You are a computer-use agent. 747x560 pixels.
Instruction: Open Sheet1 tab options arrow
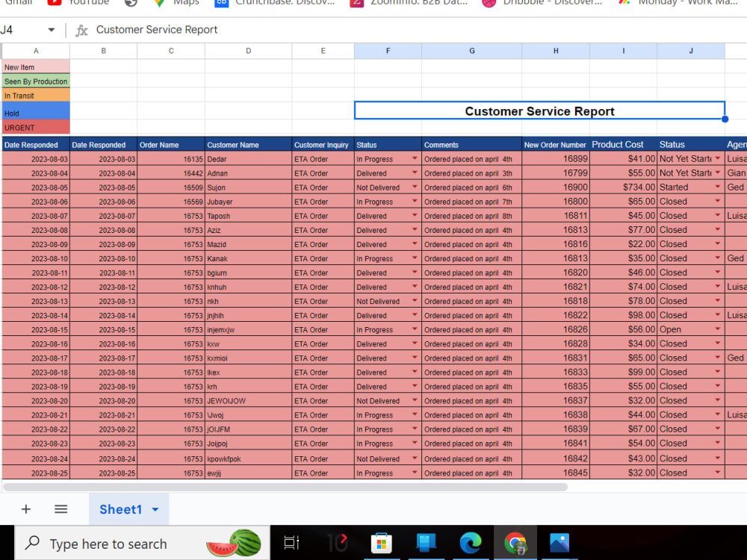[x=155, y=509]
